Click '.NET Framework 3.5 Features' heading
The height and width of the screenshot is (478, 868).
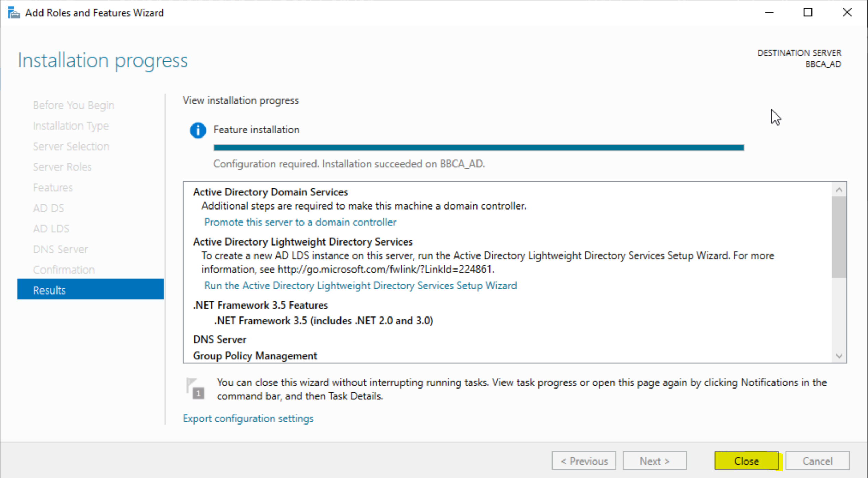(x=260, y=305)
